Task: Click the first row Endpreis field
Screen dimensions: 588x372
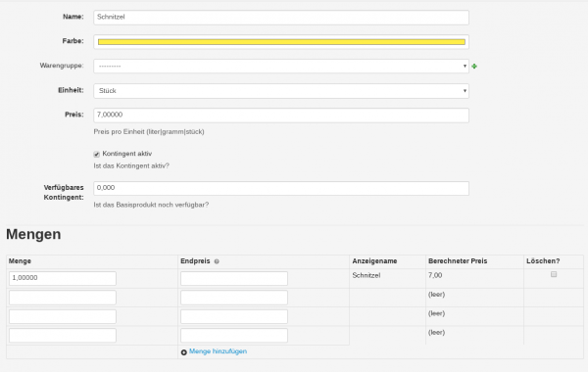Action: pyautogui.click(x=234, y=278)
